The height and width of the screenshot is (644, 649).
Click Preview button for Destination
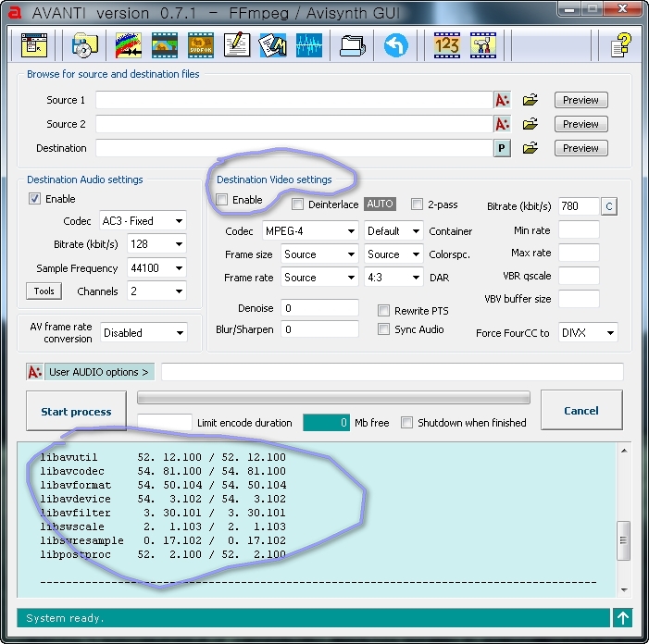pyautogui.click(x=581, y=148)
